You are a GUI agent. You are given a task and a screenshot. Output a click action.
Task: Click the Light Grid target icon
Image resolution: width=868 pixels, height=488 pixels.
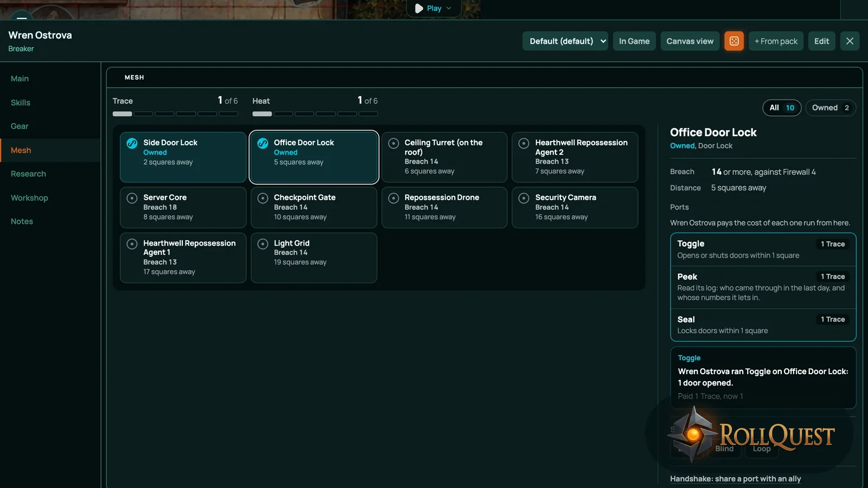tap(263, 243)
